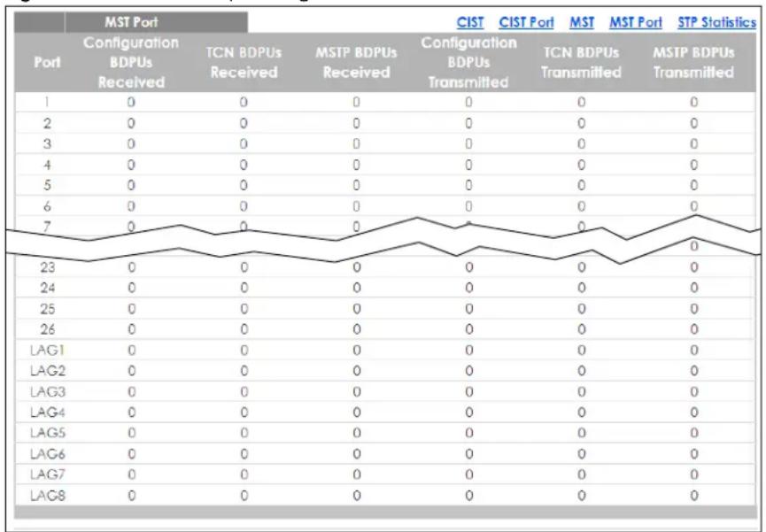Click LAG8 Configuration BDPUs Received value
The height and width of the screenshot is (532, 766).
(x=131, y=496)
